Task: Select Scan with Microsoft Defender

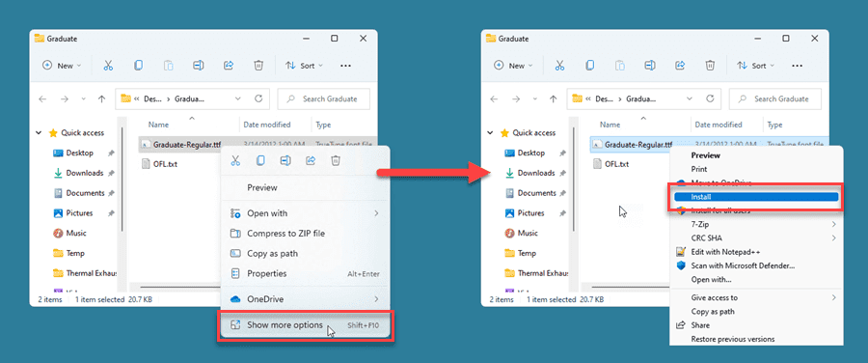Action: click(x=755, y=265)
